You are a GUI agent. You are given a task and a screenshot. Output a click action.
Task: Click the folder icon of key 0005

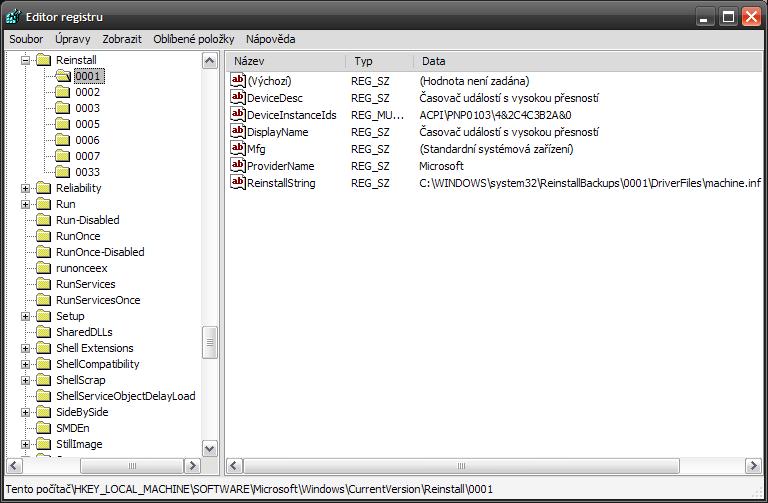point(62,124)
